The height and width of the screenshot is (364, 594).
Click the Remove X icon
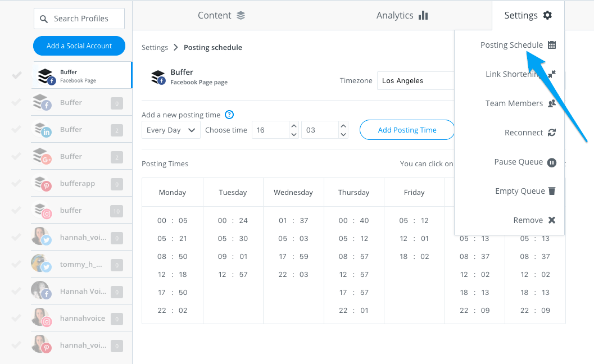click(x=552, y=220)
